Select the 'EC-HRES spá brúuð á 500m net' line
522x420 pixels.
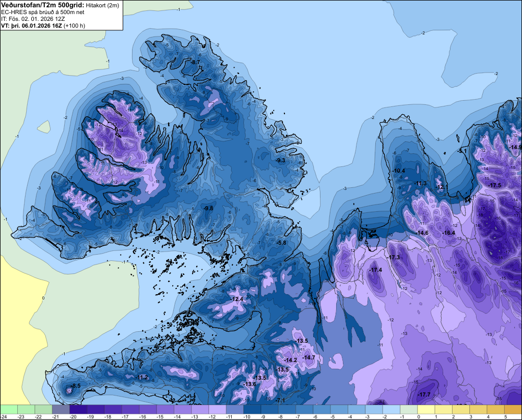point(43,12)
